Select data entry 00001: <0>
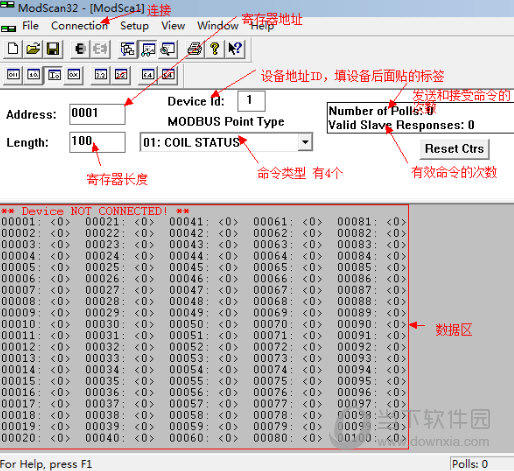Viewport: 514px width, 471px height. [36, 222]
